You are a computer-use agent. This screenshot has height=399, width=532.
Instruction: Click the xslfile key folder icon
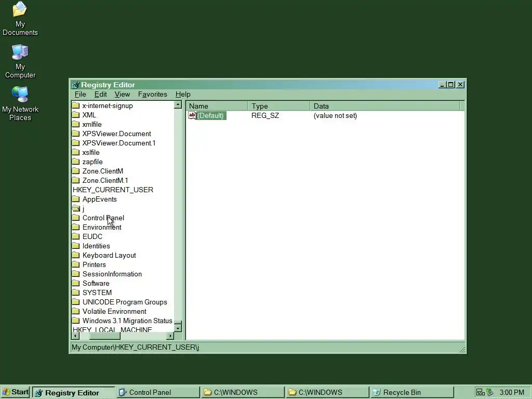tap(76, 152)
